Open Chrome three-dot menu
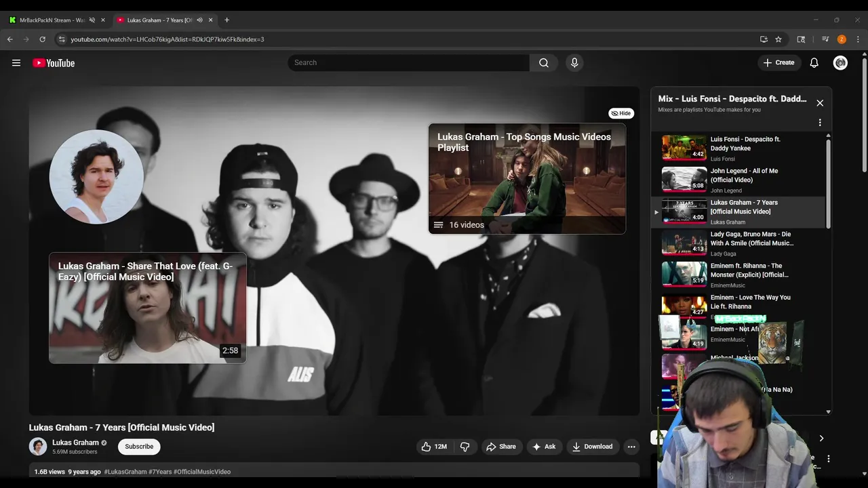Screen dimensions: 868x488 pos(858,39)
